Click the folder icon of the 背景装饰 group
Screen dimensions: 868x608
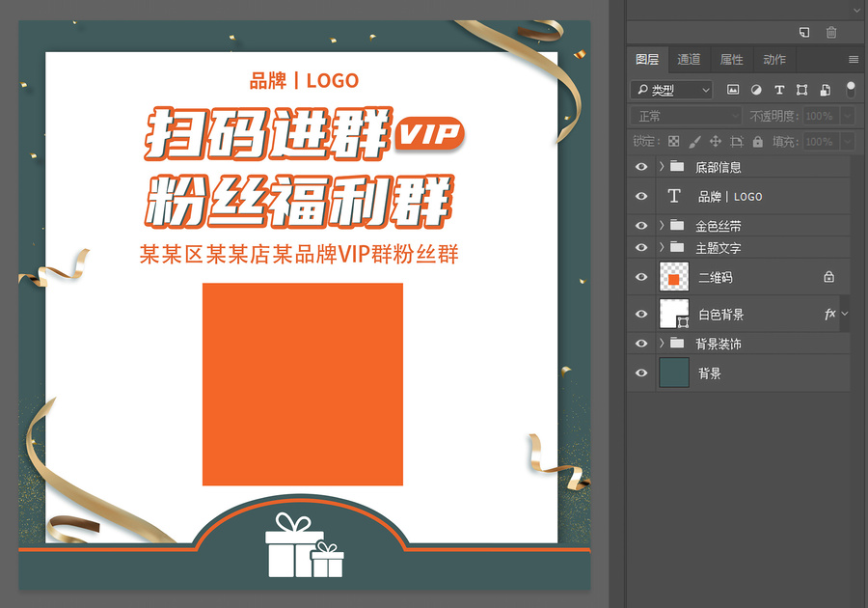click(677, 343)
